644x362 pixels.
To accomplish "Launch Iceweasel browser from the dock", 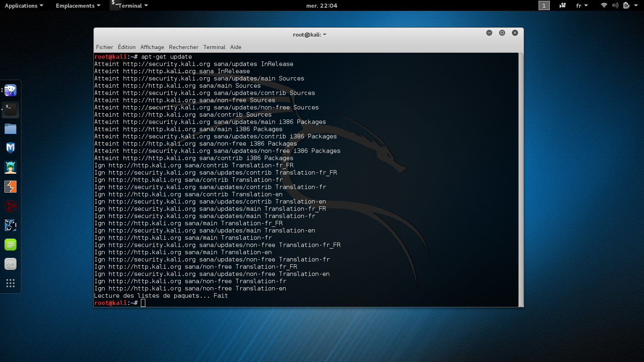I will coord(10,90).
